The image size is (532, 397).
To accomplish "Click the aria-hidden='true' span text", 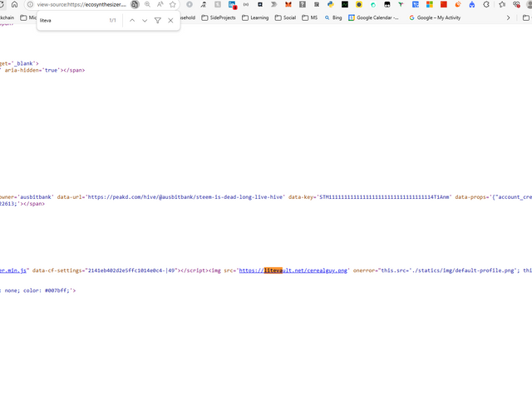I will pos(44,70).
